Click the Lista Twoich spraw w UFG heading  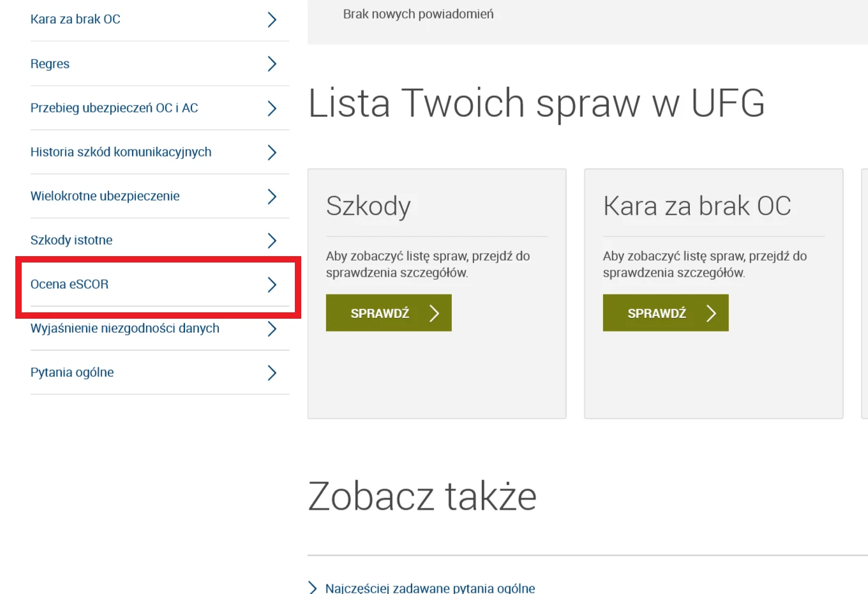(x=536, y=103)
